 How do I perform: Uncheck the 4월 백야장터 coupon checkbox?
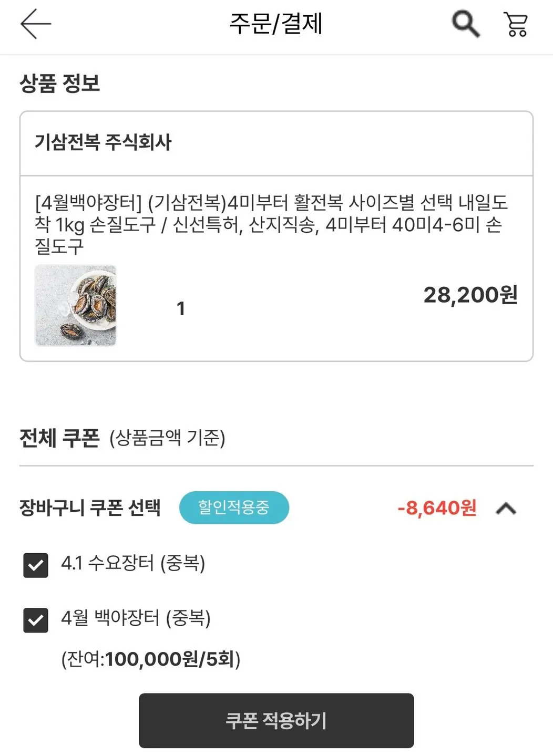click(36, 620)
